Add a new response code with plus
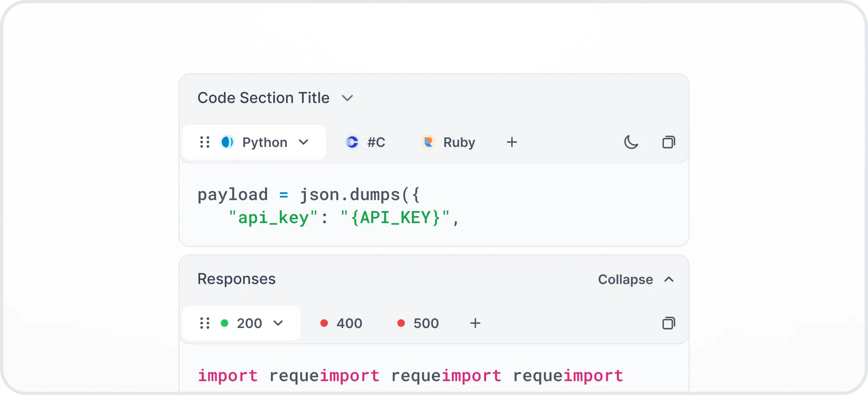Image resolution: width=868 pixels, height=395 pixels. pos(475,323)
